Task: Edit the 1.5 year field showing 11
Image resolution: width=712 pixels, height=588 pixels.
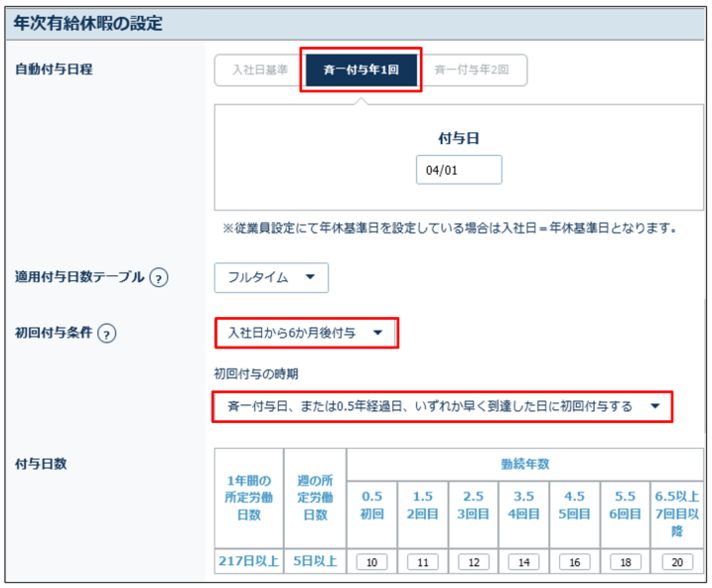Action: (423, 562)
